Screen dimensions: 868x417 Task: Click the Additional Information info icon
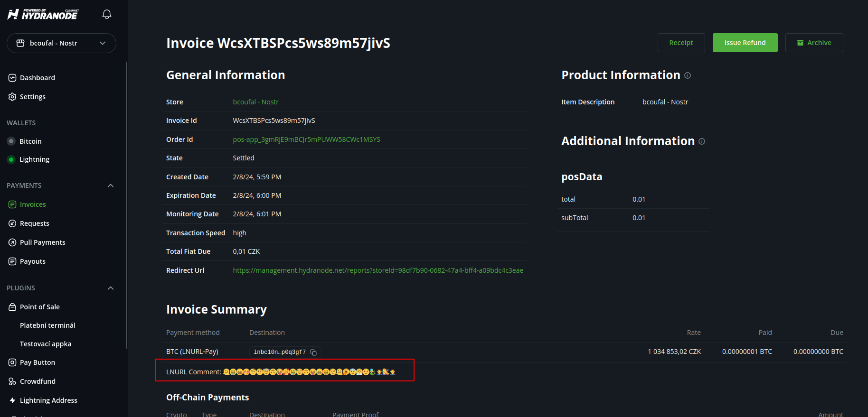[702, 141]
